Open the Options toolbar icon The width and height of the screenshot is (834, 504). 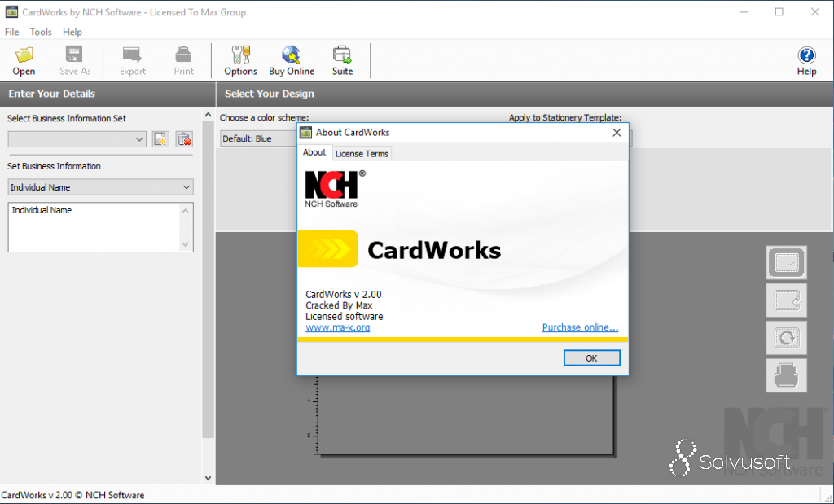coord(240,60)
